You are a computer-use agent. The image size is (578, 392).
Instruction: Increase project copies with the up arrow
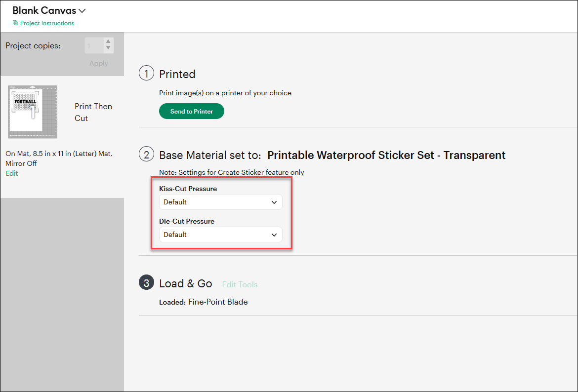click(108, 41)
